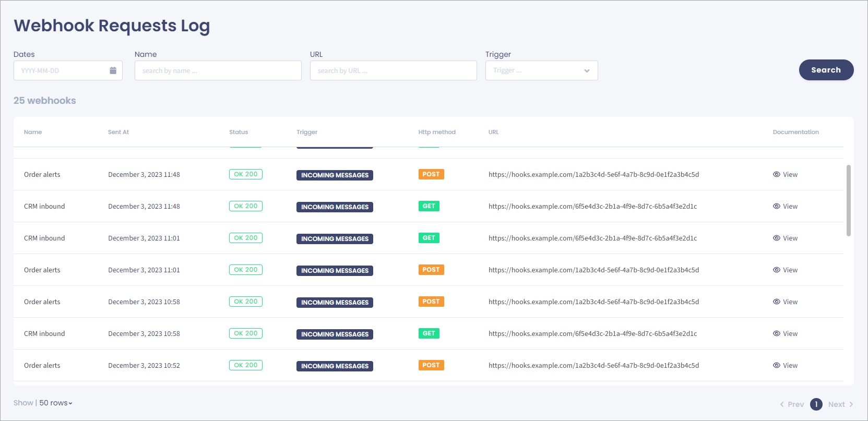
Task: Click OK 200 status on CRM inbound 10:58 row
Action: click(x=246, y=333)
